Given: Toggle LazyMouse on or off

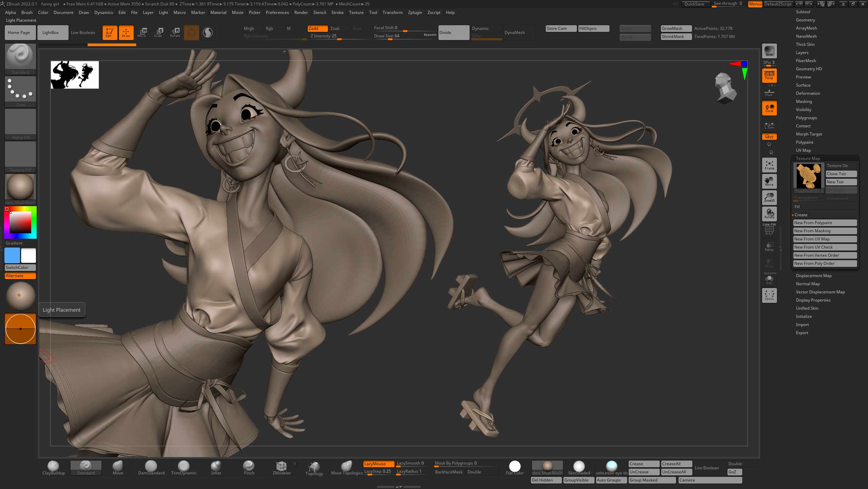Looking at the screenshot, I should (379, 464).
